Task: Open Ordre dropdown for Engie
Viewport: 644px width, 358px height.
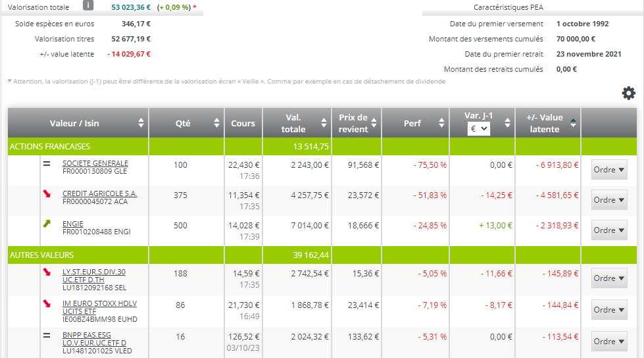Action: pyautogui.click(x=609, y=230)
